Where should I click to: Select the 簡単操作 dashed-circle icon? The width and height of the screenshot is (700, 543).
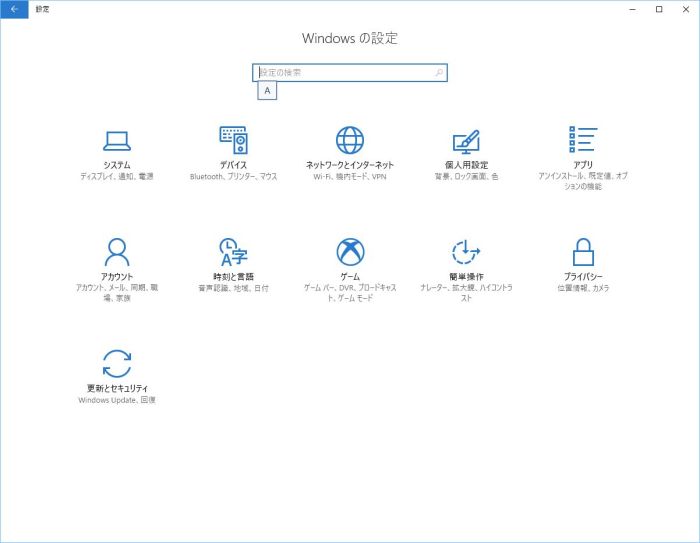click(x=466, y=251)
